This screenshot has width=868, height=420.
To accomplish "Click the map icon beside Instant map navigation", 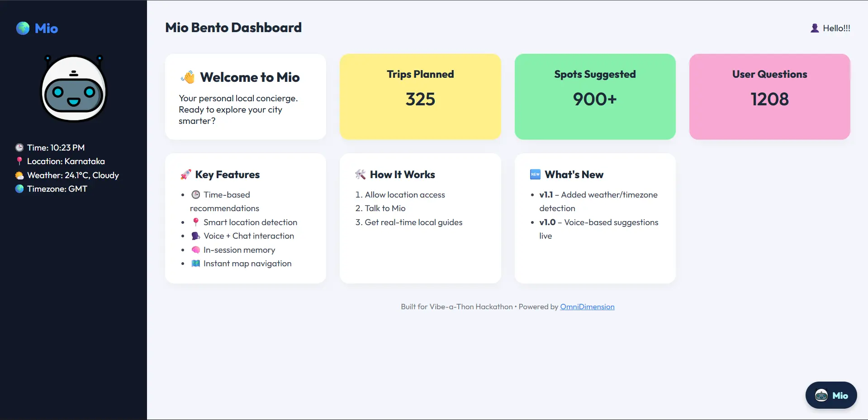I will tap(195, 264).
